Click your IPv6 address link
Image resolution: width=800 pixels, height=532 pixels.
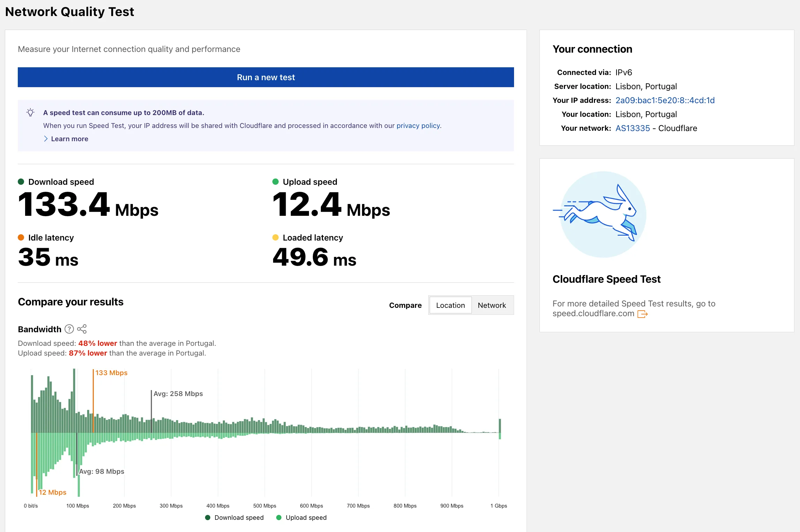point(665,100)
